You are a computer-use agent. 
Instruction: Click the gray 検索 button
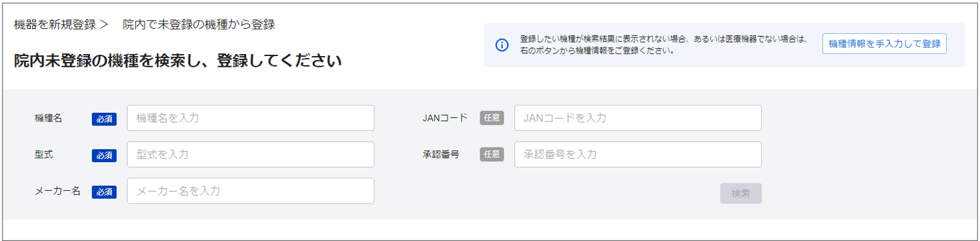click(741, 194)
